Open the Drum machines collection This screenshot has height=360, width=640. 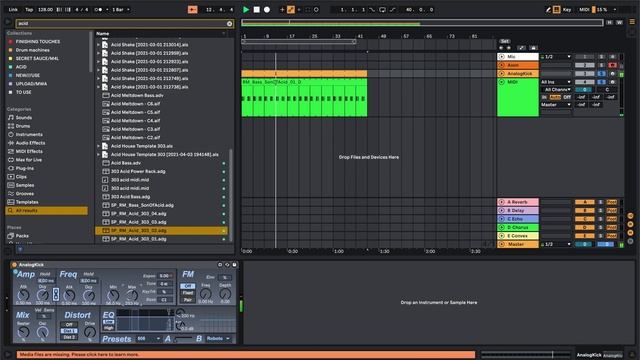click(32, 50)
